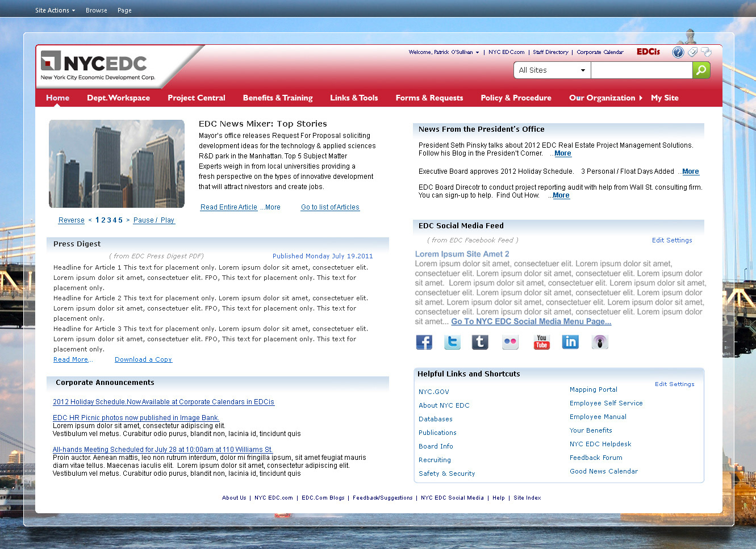Open the Flickr social media icon
The image size is (756, 549).
(x=510, y=342)
